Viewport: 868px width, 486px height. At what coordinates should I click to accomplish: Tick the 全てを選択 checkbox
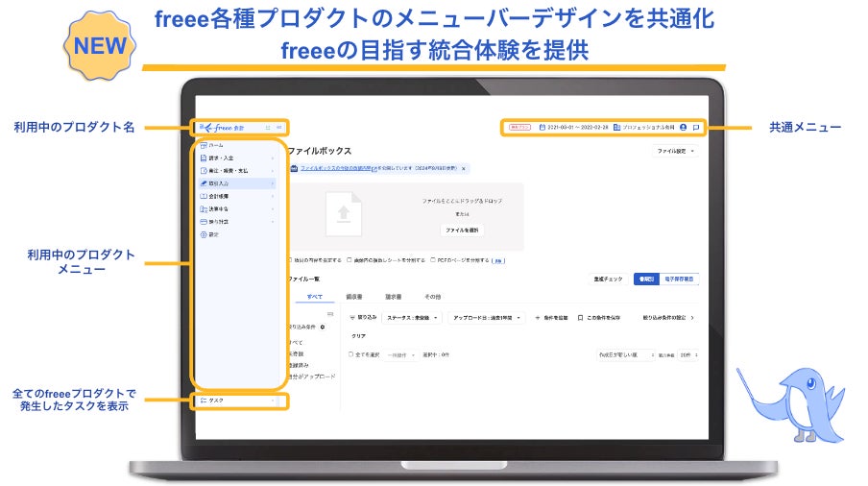pos(351,354)
